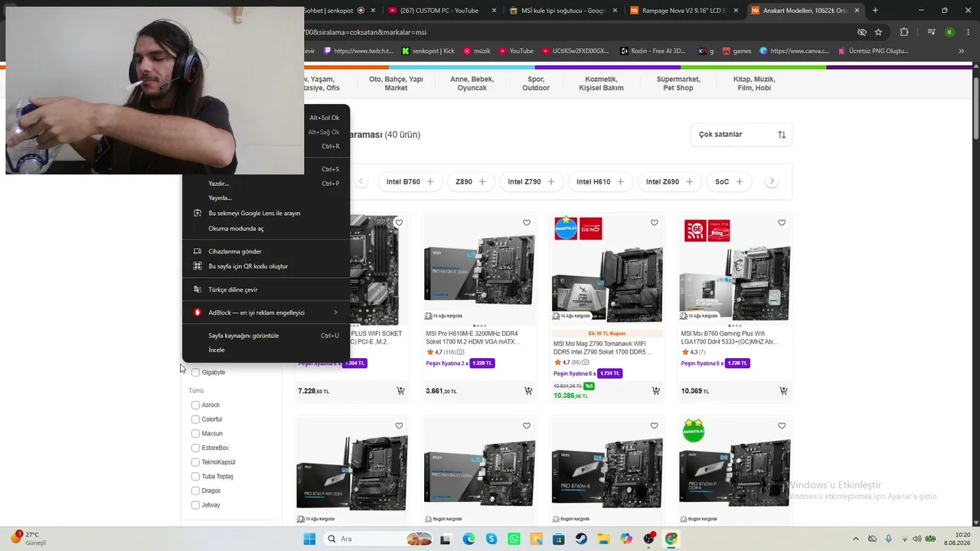The image size is (980, 551).
Task: Check the Colorful brand filter
Action: pyautogui.click(x=195, y=419)
